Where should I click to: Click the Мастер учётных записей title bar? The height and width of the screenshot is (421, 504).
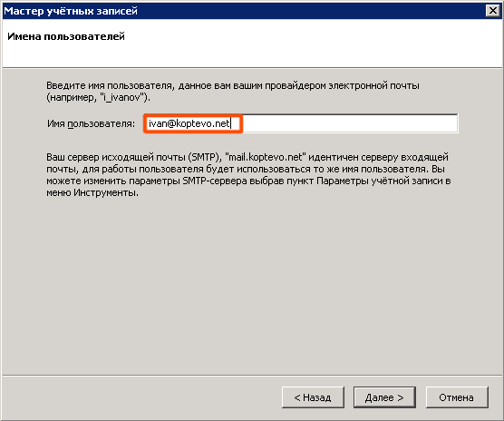[x=244, y=11]
